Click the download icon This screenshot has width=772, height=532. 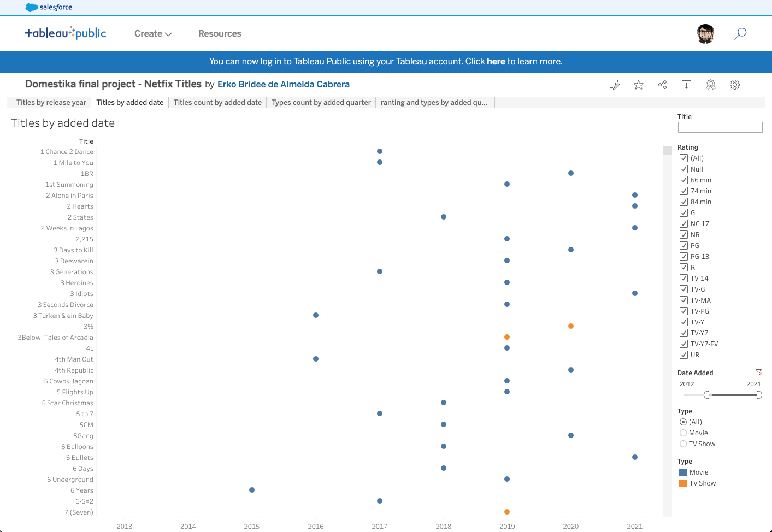tap(686, 85)
